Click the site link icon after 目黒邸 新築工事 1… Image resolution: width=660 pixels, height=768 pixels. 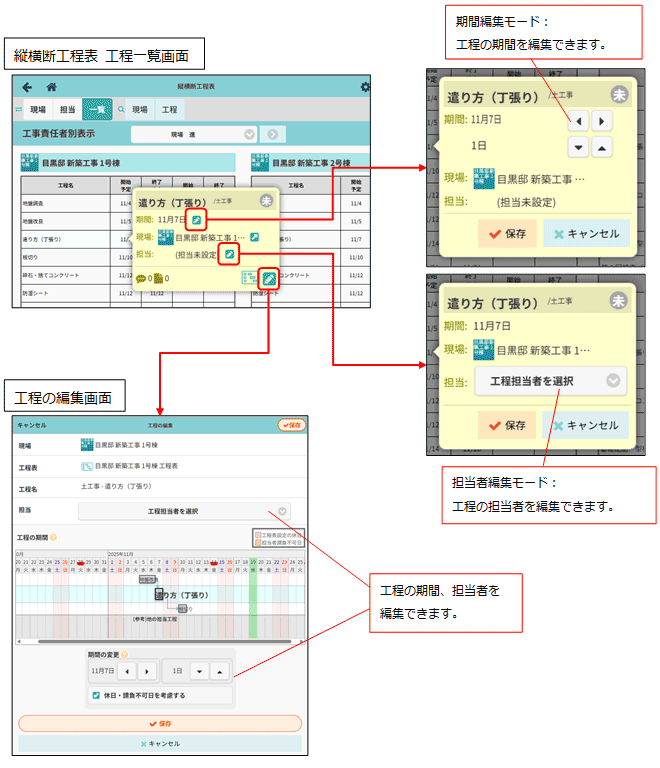[x=255, y=237]
